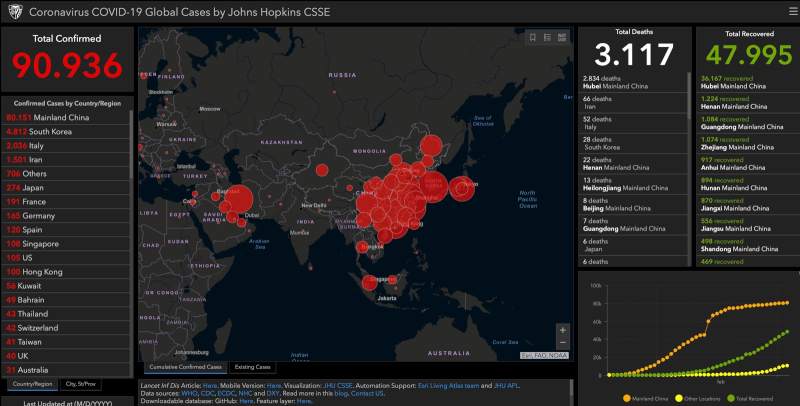Click the 66 deaths Iran row
The height and width of the screenshot is (406, 800).
633,103
